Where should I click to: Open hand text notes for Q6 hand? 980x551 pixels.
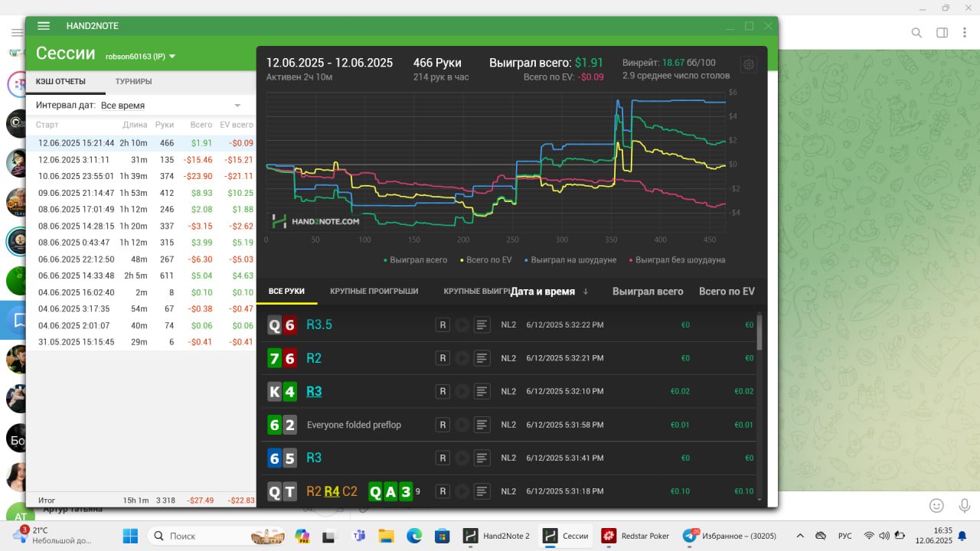point(482,324)
